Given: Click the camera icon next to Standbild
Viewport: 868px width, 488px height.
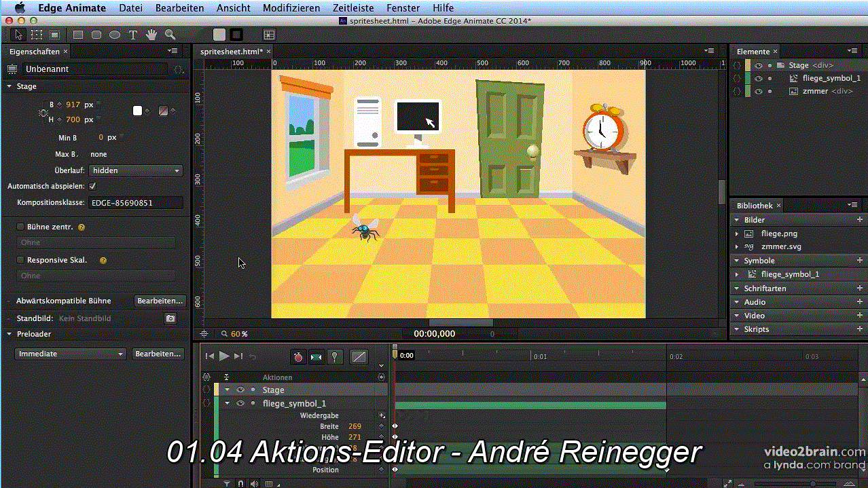Looking at the screenshot, I should (170, 318).
